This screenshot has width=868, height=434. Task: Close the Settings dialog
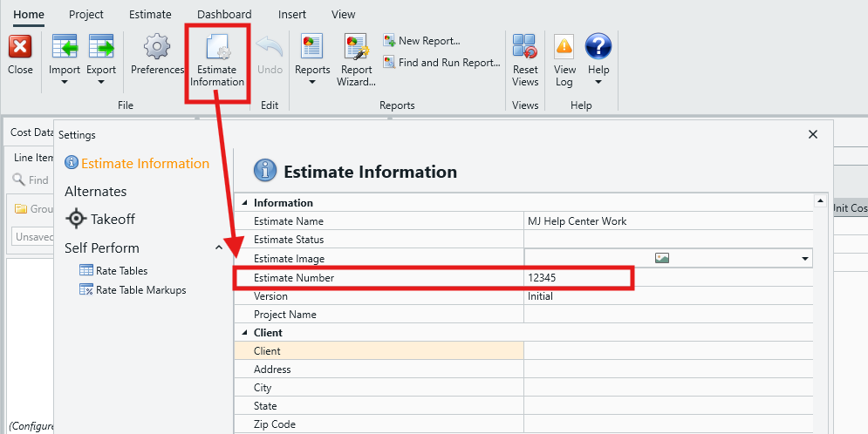click(813, 134)
